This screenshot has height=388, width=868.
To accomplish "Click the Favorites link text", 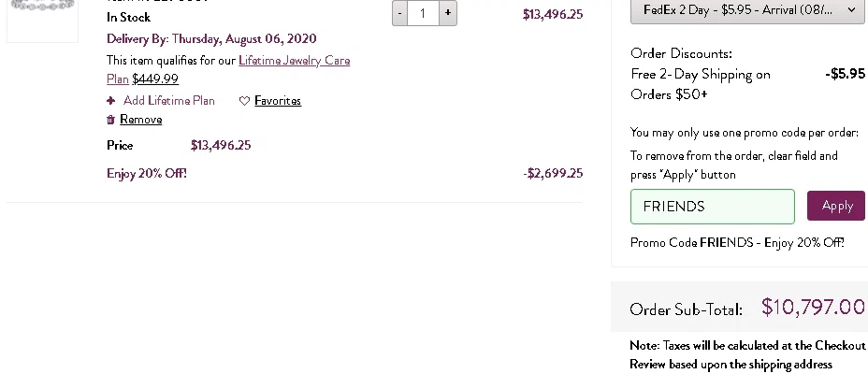I will [278, 101].
